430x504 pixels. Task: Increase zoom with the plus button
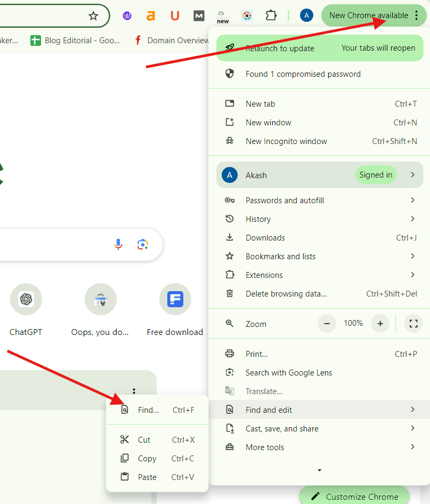point(380,323)
